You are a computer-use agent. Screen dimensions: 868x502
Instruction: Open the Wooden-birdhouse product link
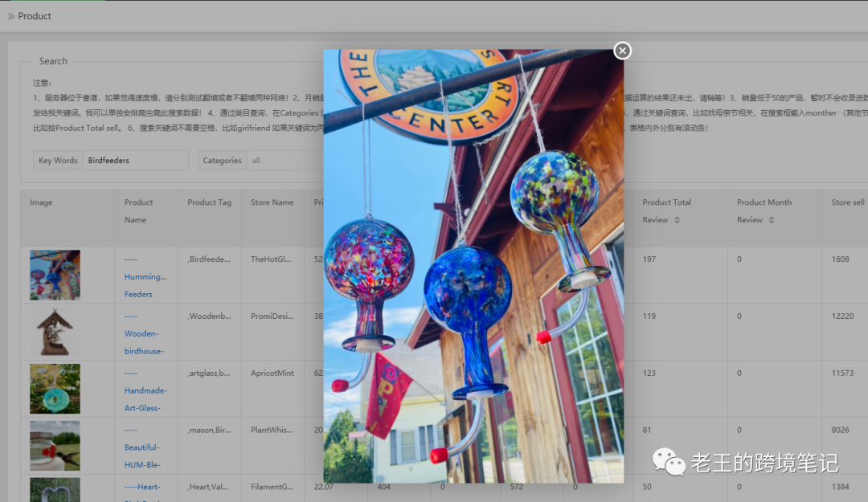pyautogui.click(x=144, y=334)
